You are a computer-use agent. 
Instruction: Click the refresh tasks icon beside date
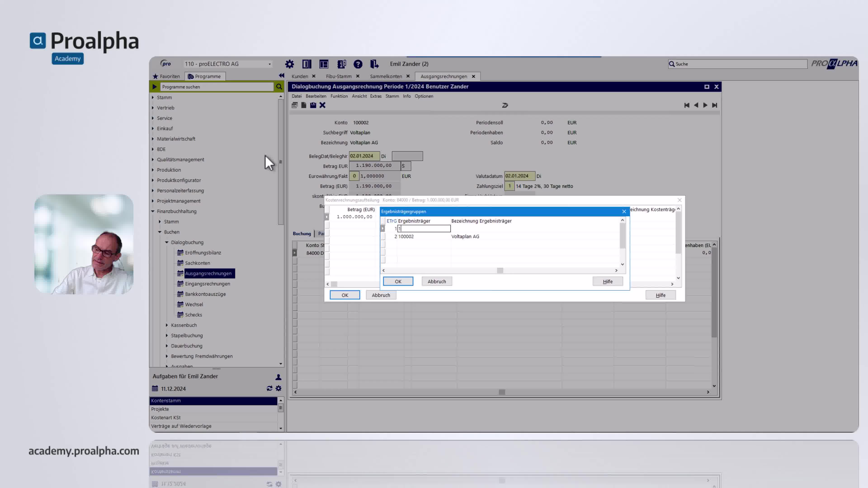coord(269,388)
